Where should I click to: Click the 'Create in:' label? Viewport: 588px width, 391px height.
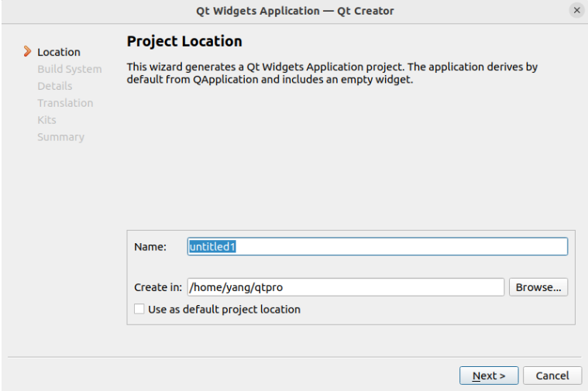coord(158,287)
